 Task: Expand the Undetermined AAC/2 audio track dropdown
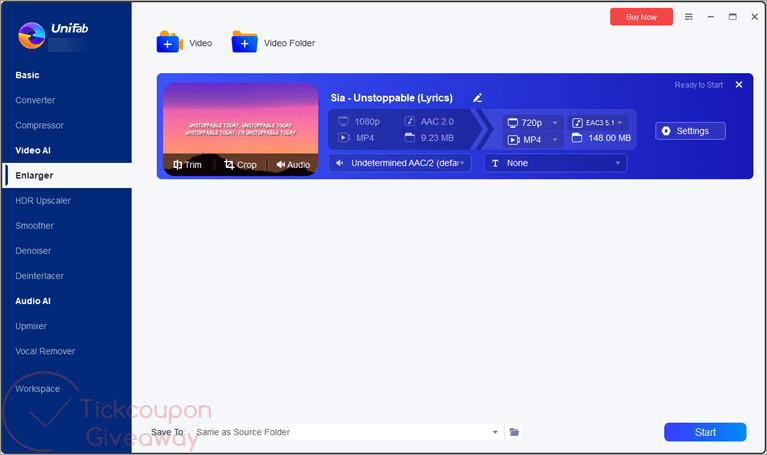click(400, 163)
